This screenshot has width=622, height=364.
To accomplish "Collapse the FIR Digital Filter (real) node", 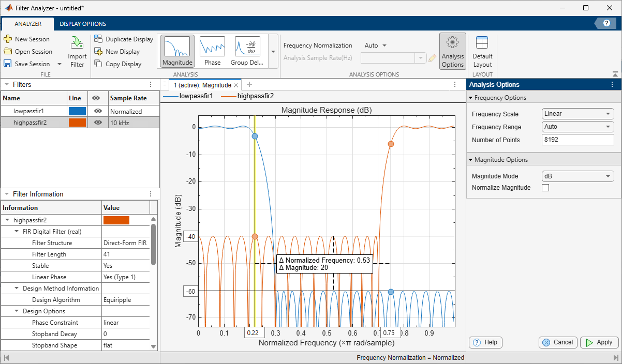I will 17,232.
